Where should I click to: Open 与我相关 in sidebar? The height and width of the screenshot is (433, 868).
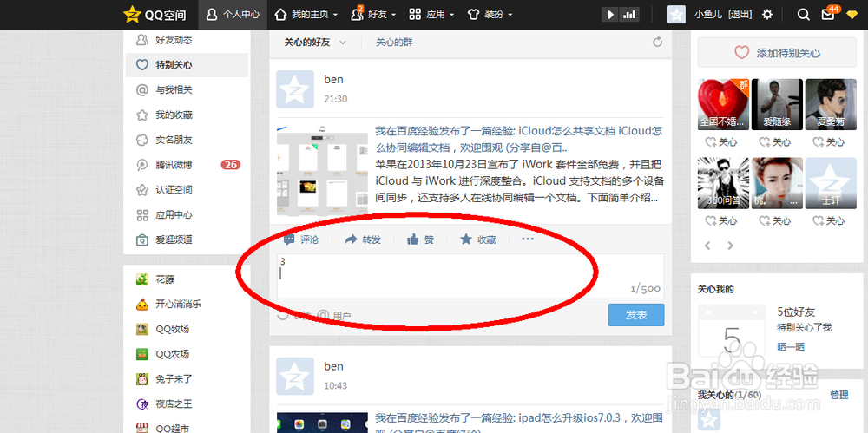point(186,89)
